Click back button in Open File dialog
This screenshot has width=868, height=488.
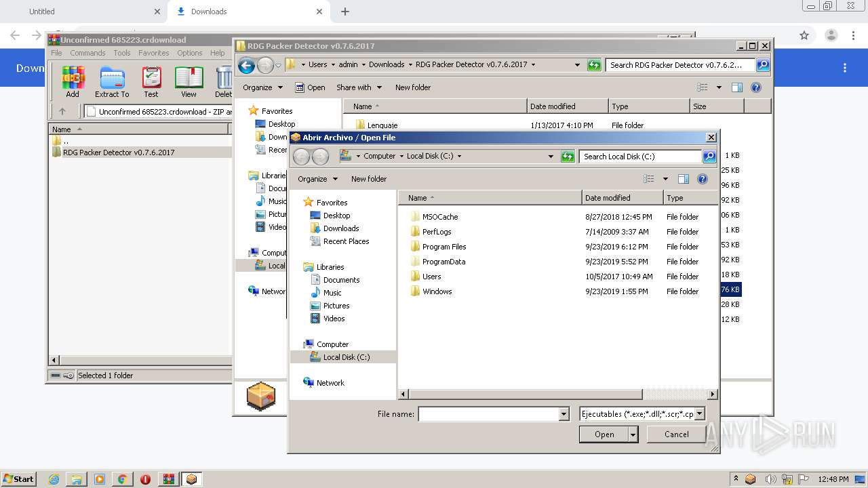point(301,157)
